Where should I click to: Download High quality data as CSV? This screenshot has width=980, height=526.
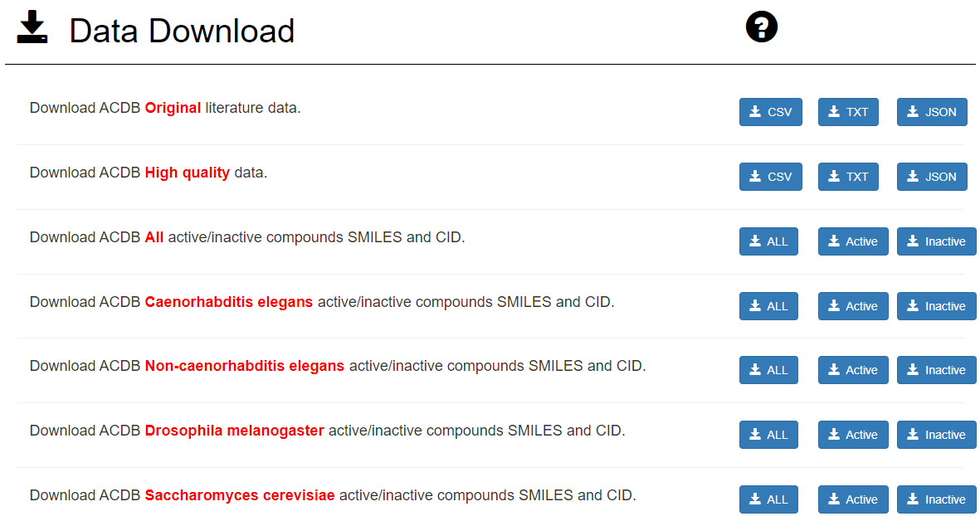click(770, 177)
